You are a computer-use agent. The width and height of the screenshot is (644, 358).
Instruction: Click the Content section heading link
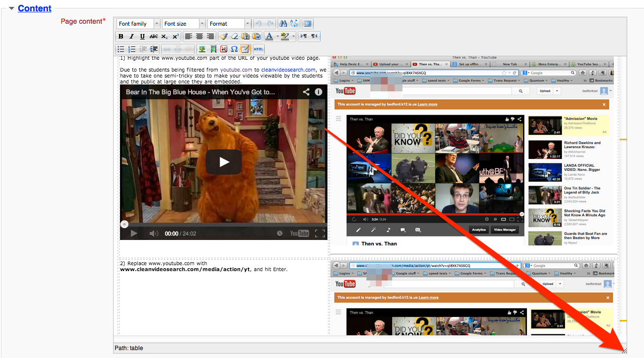click(x=35, y=8)
